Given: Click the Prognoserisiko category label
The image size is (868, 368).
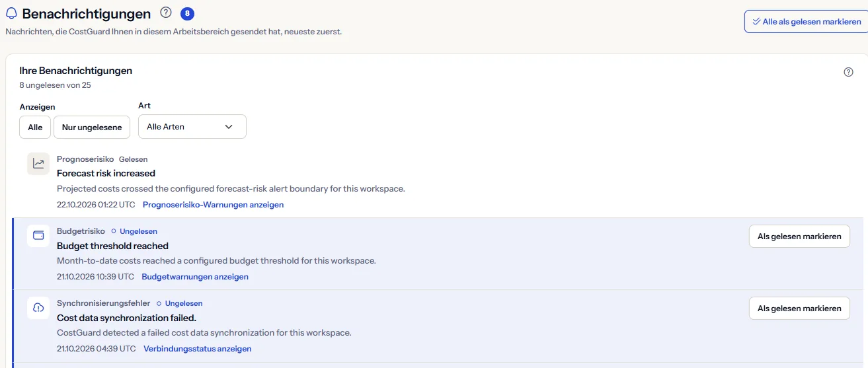Looking at the screenshot, I should coord(85,159).
